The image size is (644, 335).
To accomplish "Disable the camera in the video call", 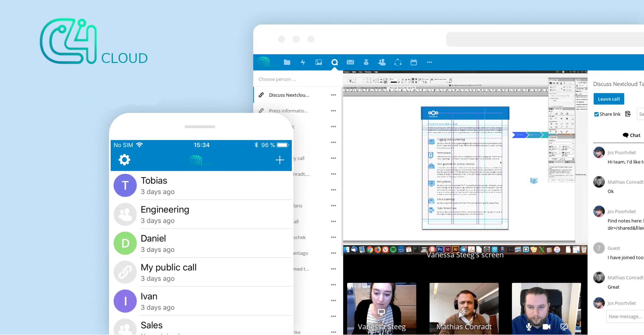I will (546, 327).
